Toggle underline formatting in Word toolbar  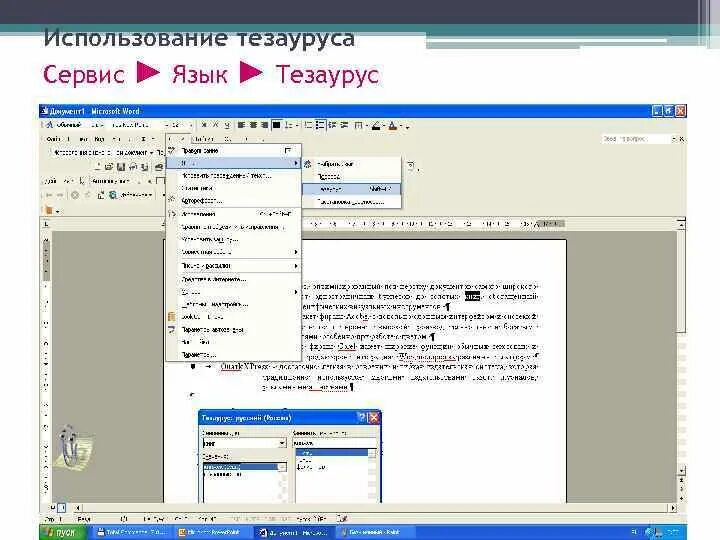[226, 125]
